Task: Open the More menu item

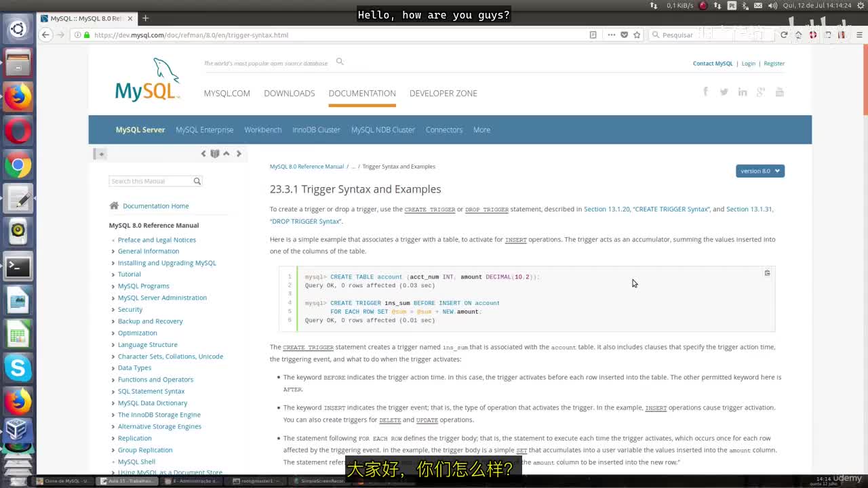Action: point(481,129)
